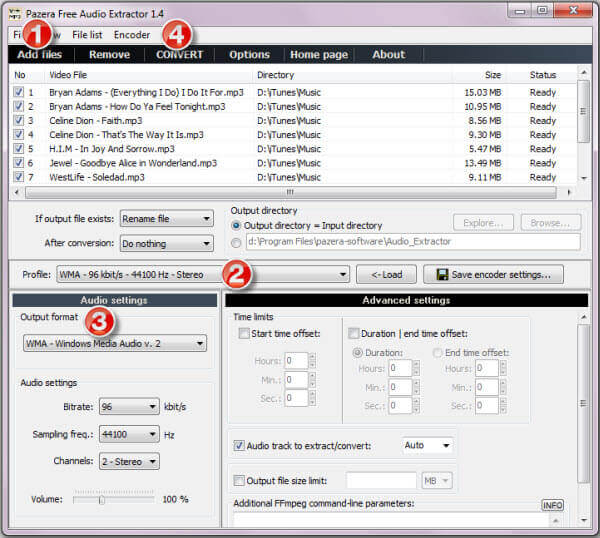Click About in the toolbar
The width and height of the screenshot is (600, 538).
tap(388, 55)
